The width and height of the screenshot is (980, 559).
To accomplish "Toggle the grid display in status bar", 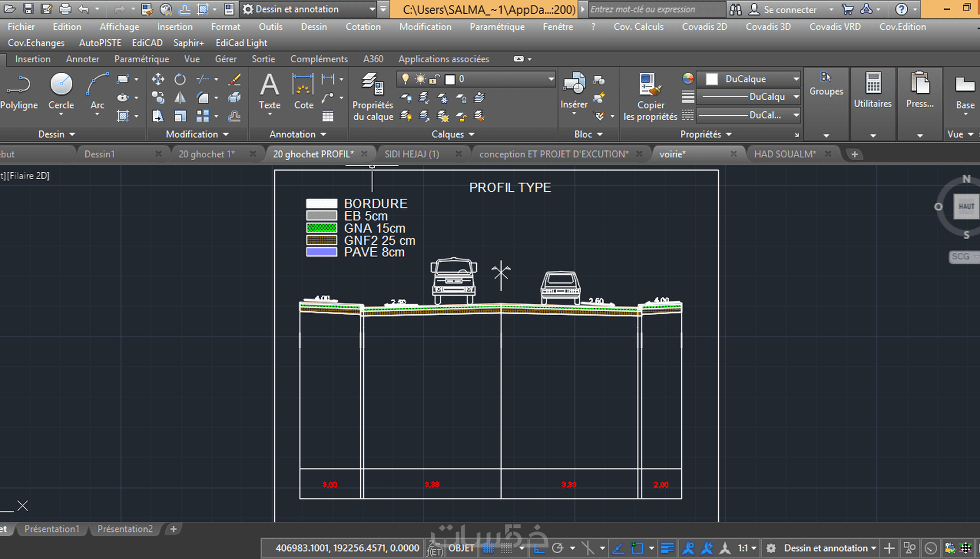I will tap(488, 548).
